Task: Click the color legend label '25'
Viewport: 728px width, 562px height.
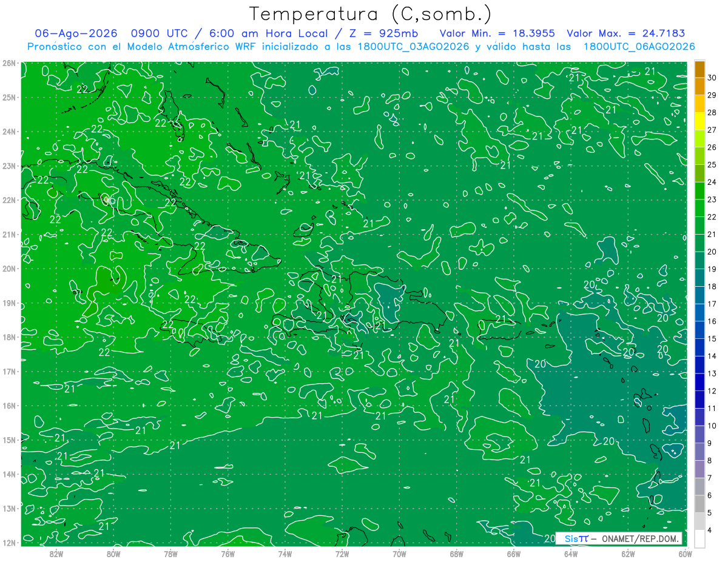Action: click(712, 165)
